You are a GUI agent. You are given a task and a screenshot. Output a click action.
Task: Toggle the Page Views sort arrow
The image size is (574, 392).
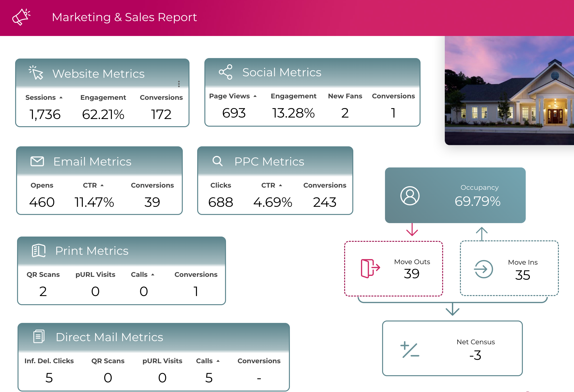coord(255,96)
